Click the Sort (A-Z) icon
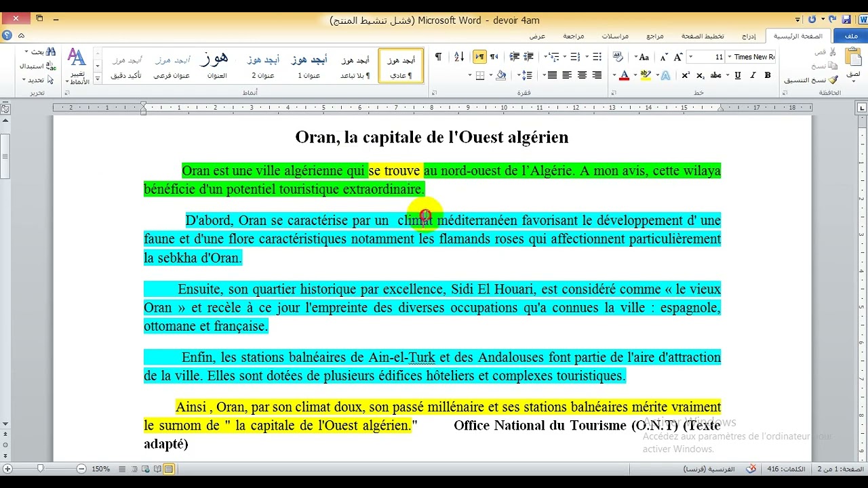 point(459,57)
